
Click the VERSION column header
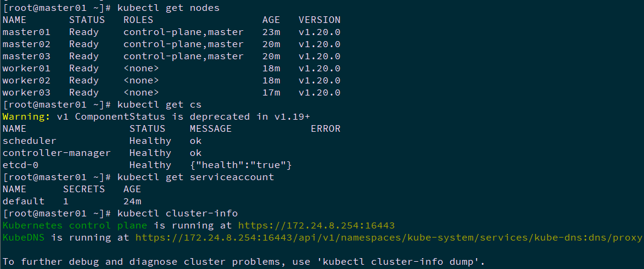click(320, 20)
